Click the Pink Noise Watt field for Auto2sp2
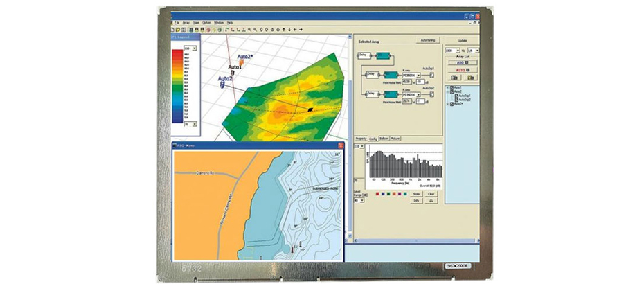The height and width of the screenshot is (284, 644). [x=406, y=101]
